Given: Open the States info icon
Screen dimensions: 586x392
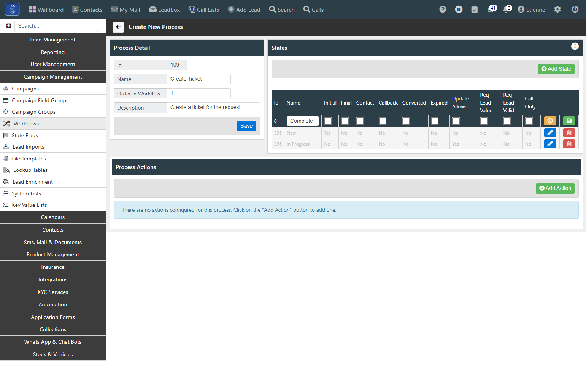Looking at the screenshot, I should pos(575,46).
